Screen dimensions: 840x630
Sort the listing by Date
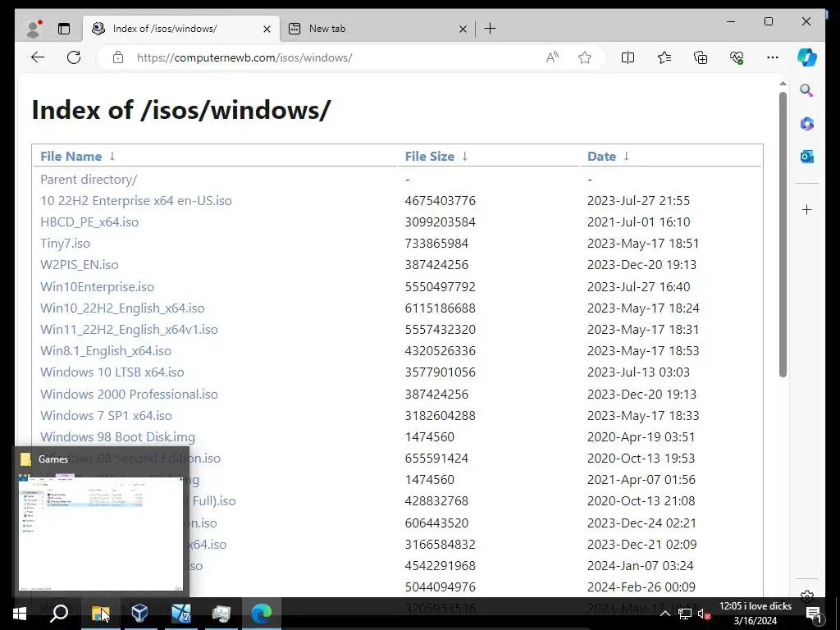(601, 157)
